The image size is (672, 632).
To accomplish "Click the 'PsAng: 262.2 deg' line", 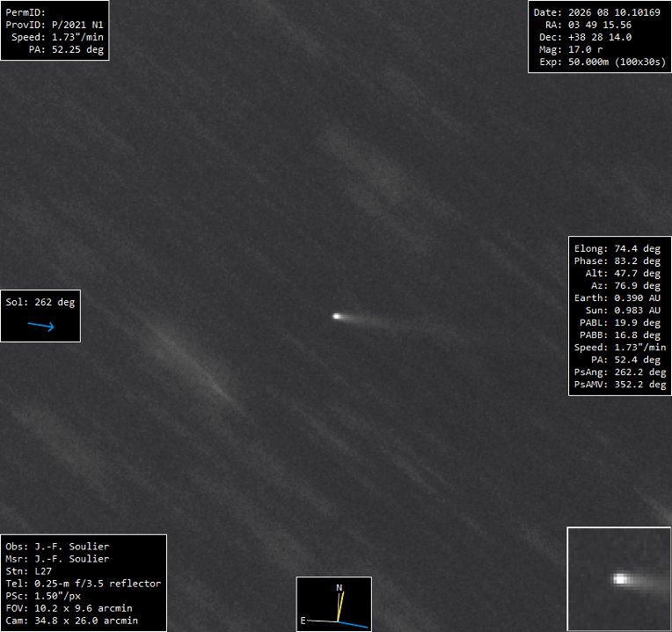I will pyautogui.click(x=620, y=372).
